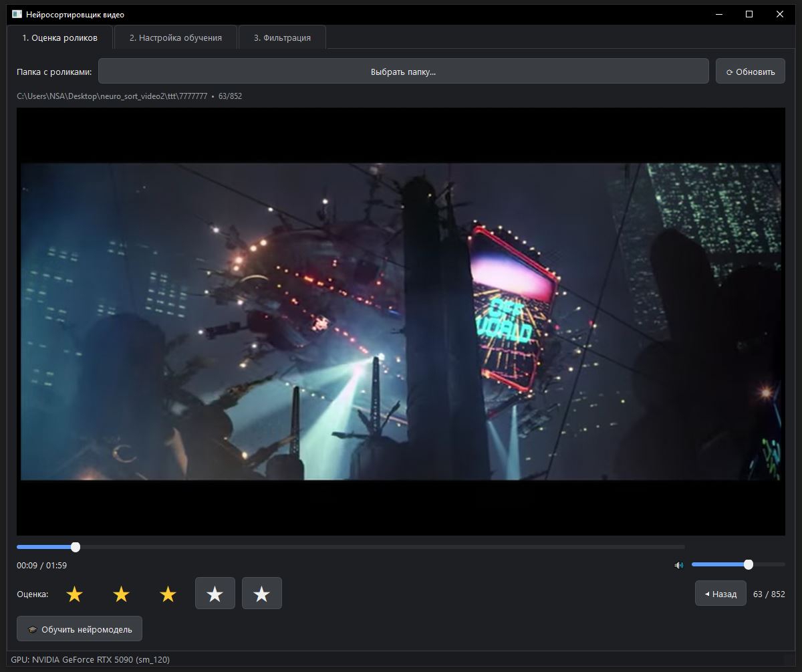Switch to the '1. Оценка роликов' tab

[x=59, y=37]
